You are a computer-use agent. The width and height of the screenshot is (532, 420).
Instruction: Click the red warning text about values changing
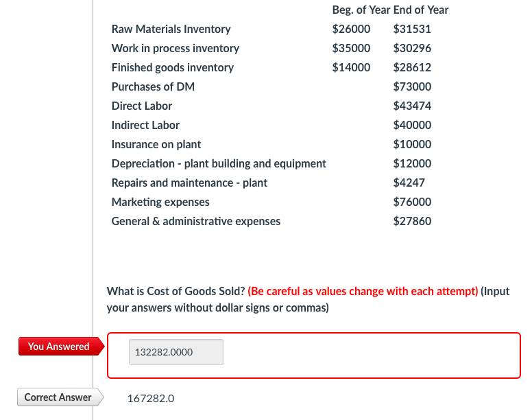point(363,291)
